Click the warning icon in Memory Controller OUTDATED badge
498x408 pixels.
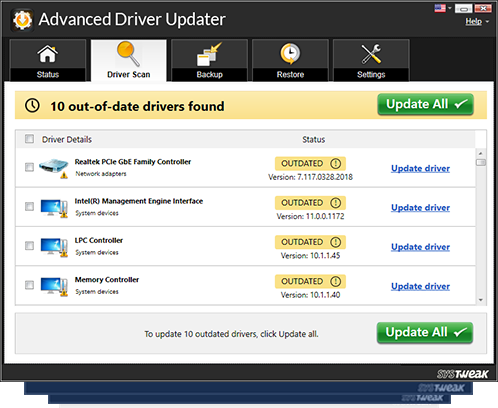point(335,281)
